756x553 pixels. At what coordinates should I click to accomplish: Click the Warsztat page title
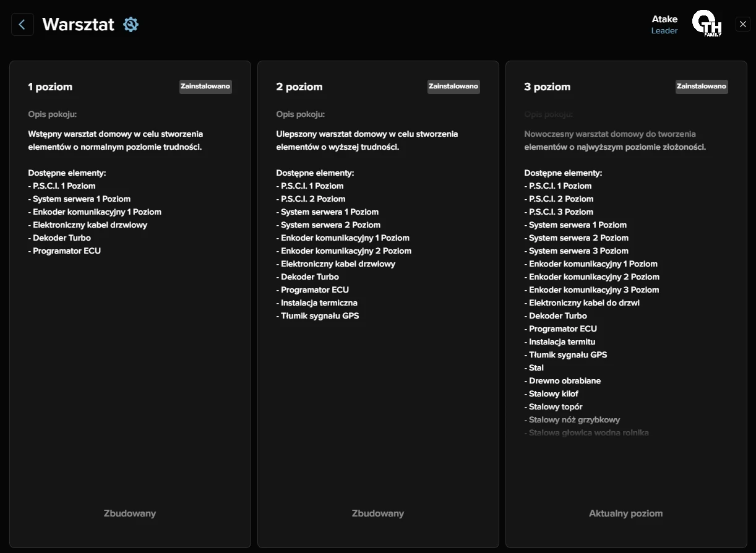click(x=78, y=25)
